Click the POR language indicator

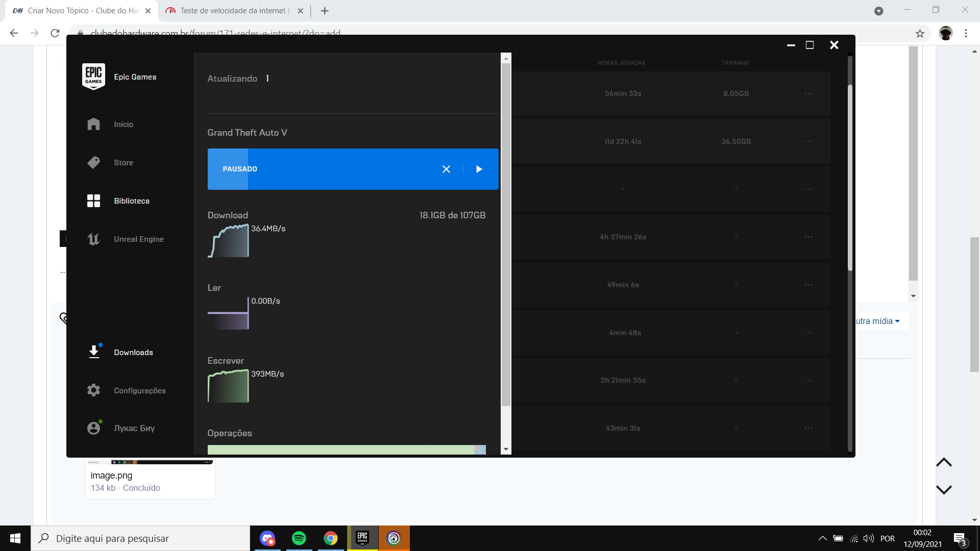pyautogui.click(x=888, y=538)
